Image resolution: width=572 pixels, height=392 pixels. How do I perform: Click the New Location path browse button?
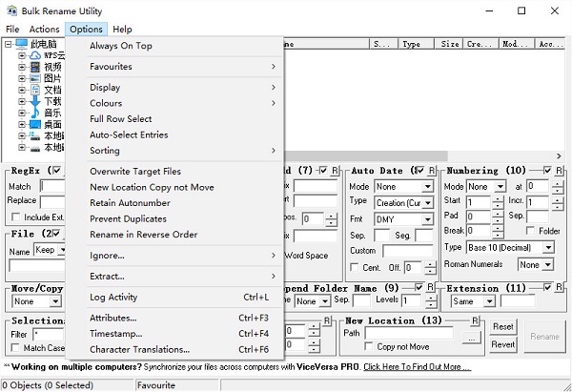pyautogui.click(x=472, y=339)
